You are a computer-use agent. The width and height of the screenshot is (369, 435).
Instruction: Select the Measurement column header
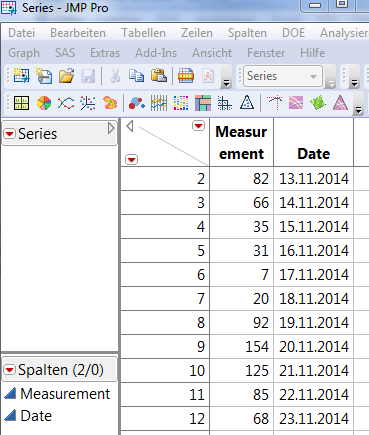pyautogui.click(x=241, y=143)
